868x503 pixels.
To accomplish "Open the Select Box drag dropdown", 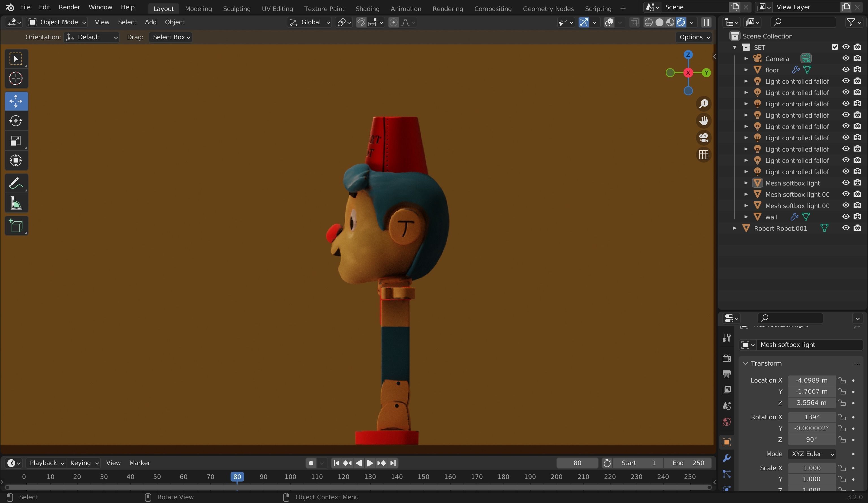I will 171,37.
